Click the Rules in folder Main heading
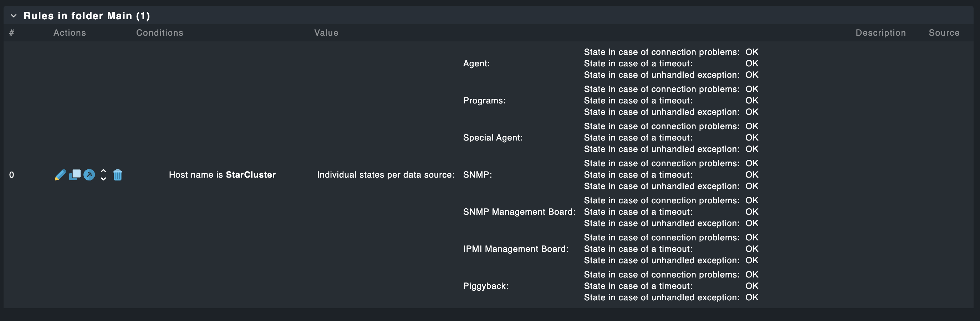Image resolution: width=980 pixels, height=321 pixels. 87,16
